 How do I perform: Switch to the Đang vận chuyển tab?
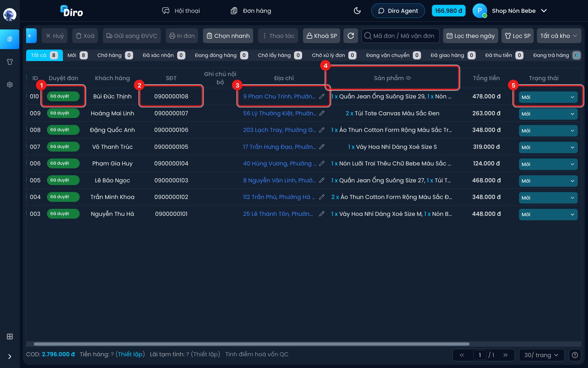[x=393, y=55]
